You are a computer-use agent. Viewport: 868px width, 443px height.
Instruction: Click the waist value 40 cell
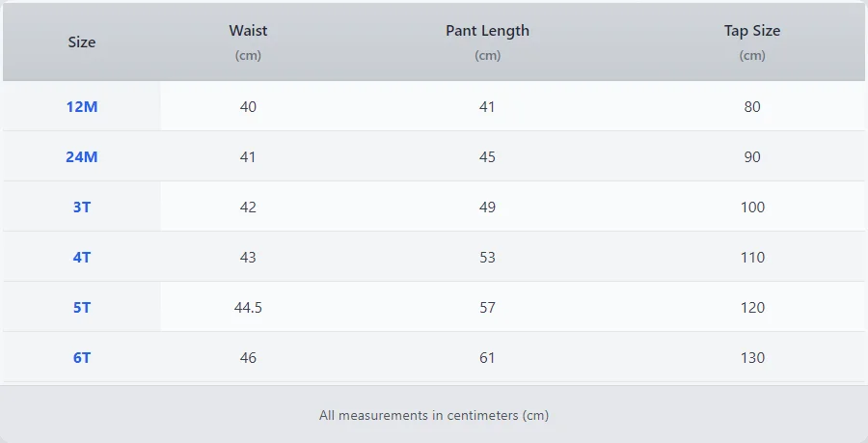248,107
